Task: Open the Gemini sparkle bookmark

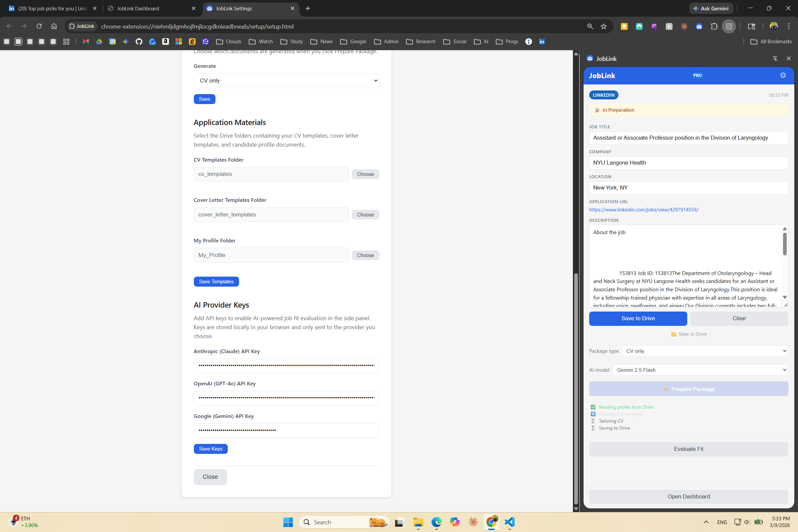Action: pos(126,41)
